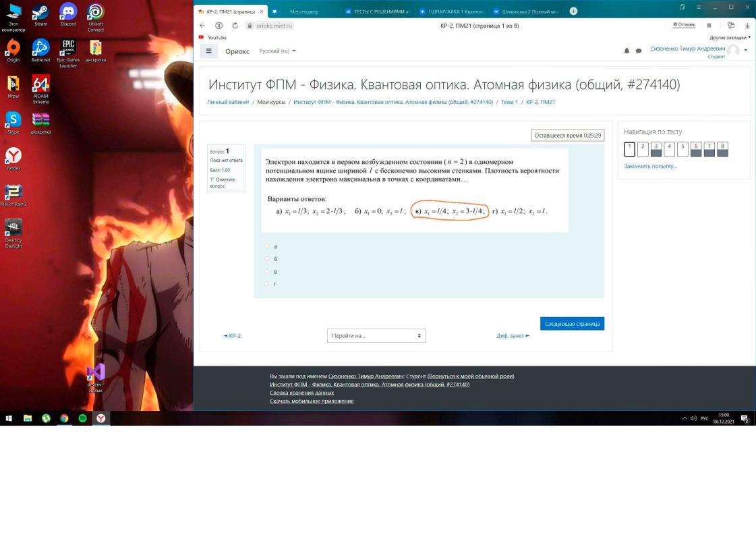
Task: Expand the user menu arrow next to the avatar
Action: pyautogui.click(x=745, y=50)
